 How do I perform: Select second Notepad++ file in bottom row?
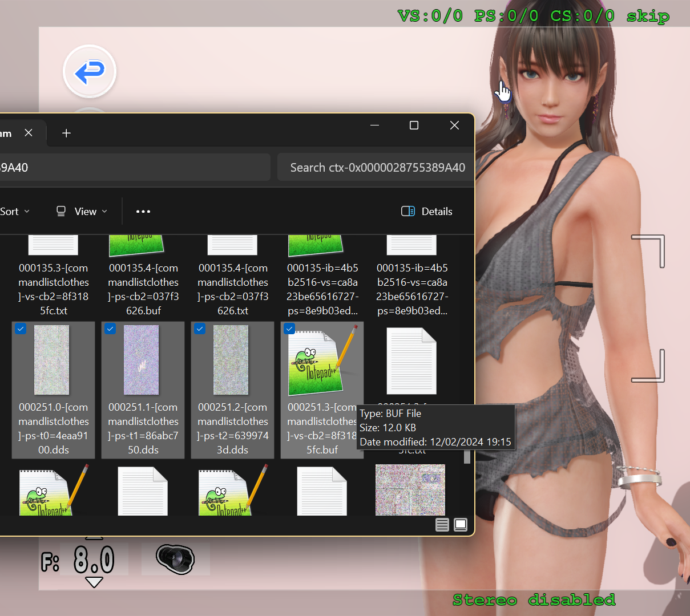tap(233, 491)
